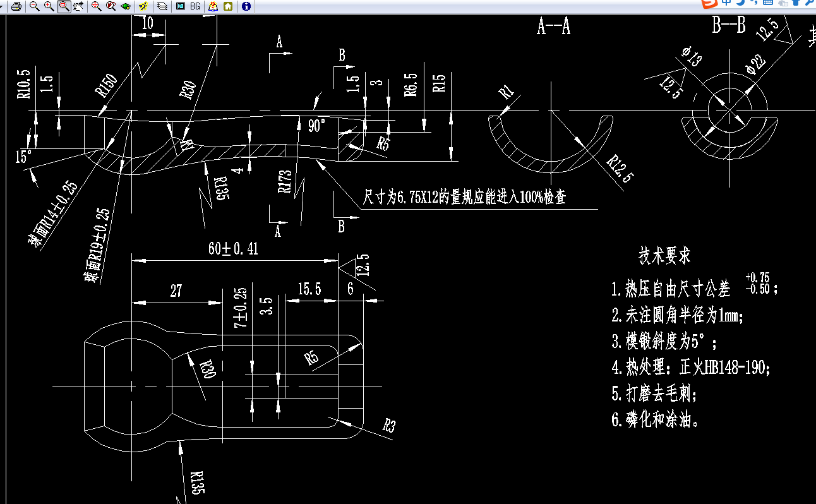The height and width of the screenshot is (504, 816).
Task: Click the yellow lightning markup icon
Action: (x=144, y=6)
